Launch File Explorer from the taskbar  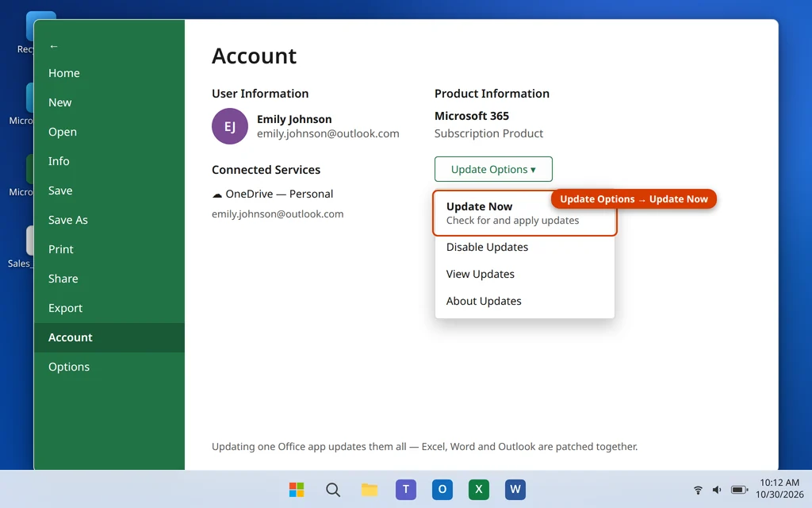coord(370,489)
